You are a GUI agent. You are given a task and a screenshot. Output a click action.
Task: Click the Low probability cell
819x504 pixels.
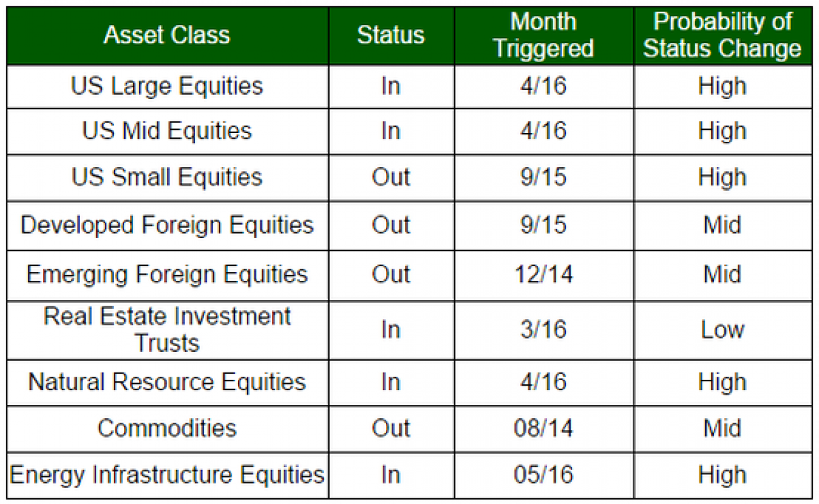tap(722, 330)
